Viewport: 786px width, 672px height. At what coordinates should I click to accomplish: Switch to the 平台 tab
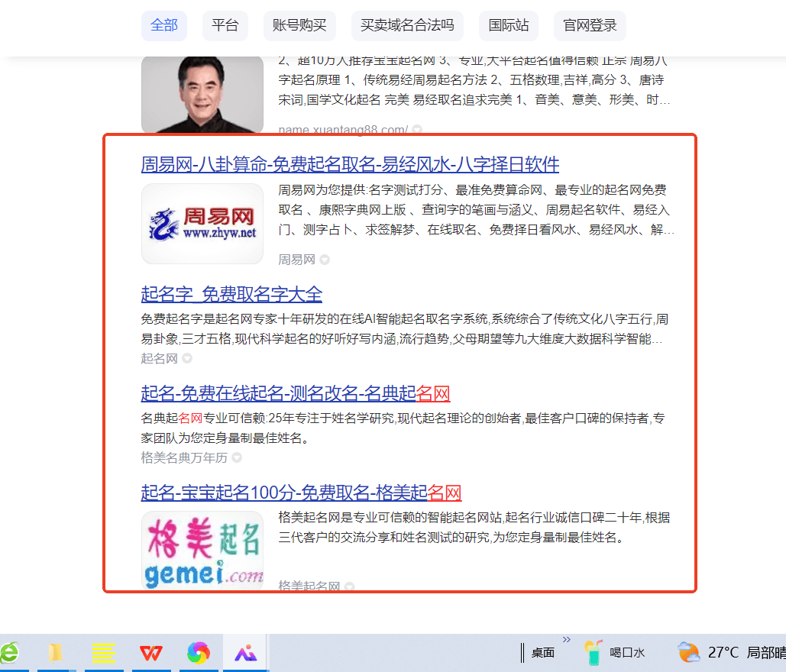click(x=225, y=25)
